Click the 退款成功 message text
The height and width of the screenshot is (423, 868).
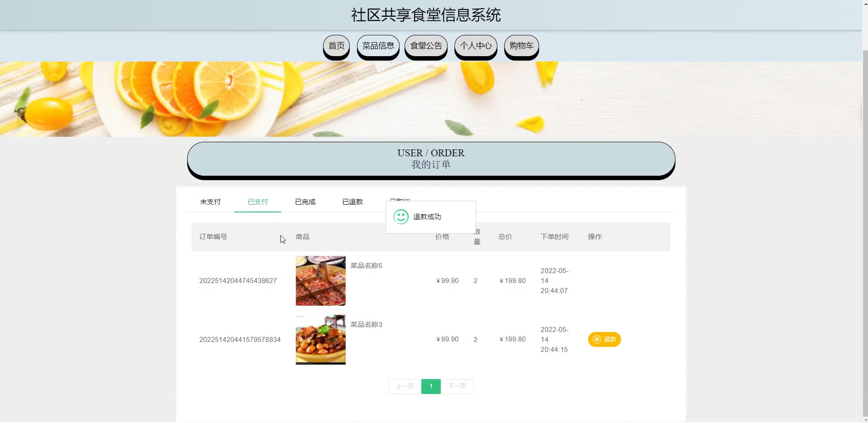coord(427,217)
